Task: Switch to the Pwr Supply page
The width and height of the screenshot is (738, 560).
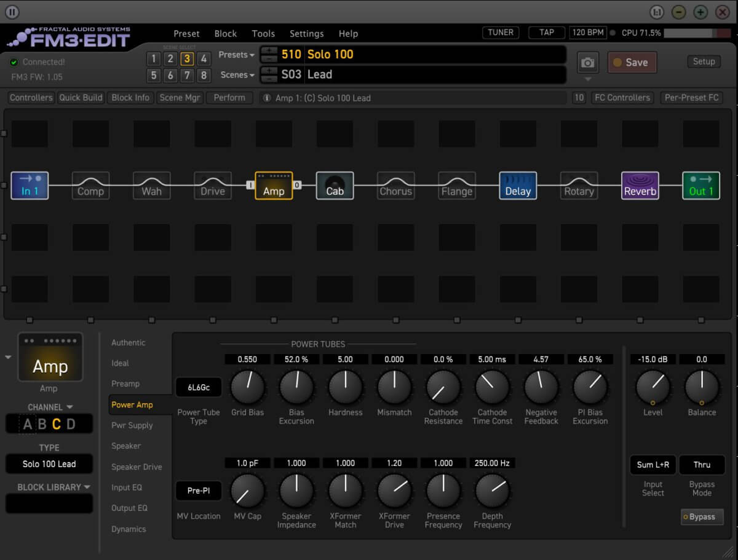Action: pyautogui.click(x=132, y=425)
